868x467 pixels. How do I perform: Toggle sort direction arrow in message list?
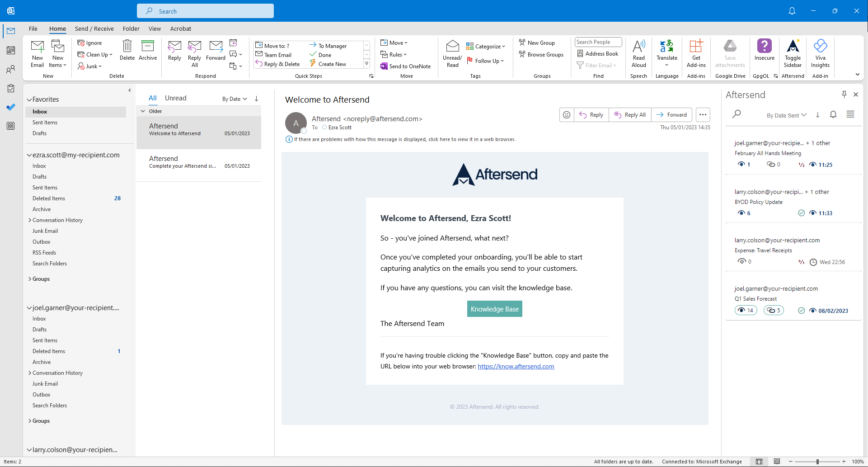[x=256, y=99]
